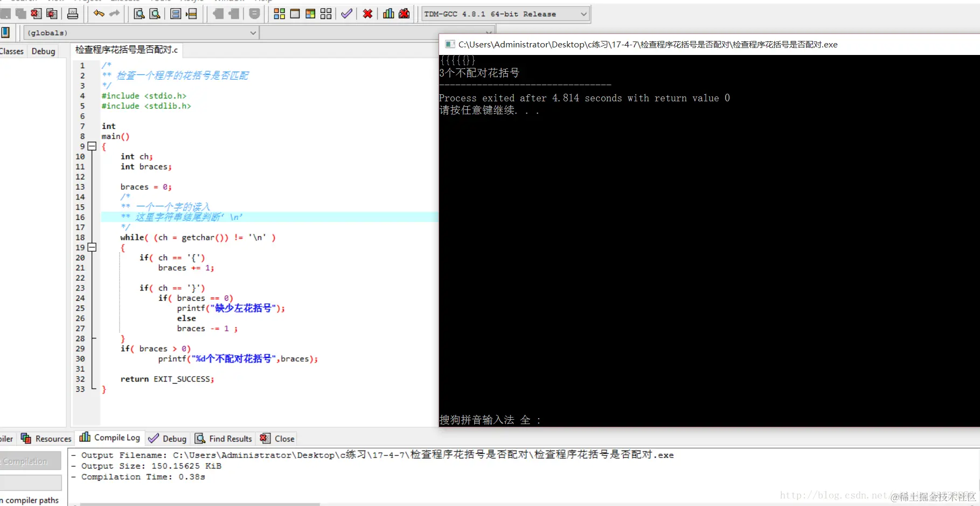The image size is (980, 506).
Task: Click the Find magnifier toolbar icon
Action: 139,13
